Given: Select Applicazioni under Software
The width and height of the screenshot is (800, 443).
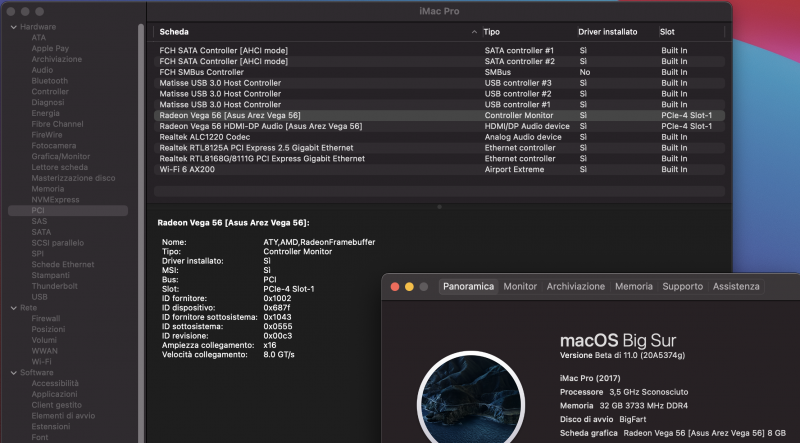Looking at the screenshot, I should click(x=55, y=394).
